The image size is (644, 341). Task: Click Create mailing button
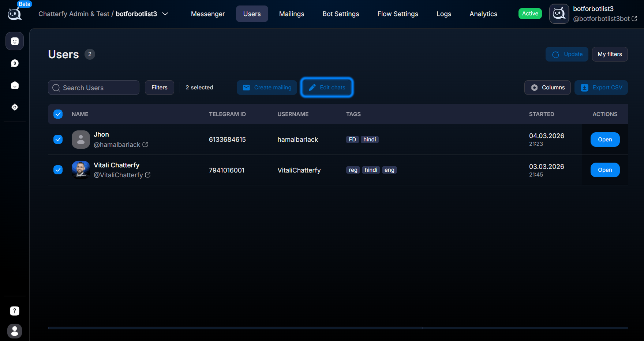coord(267,88)
